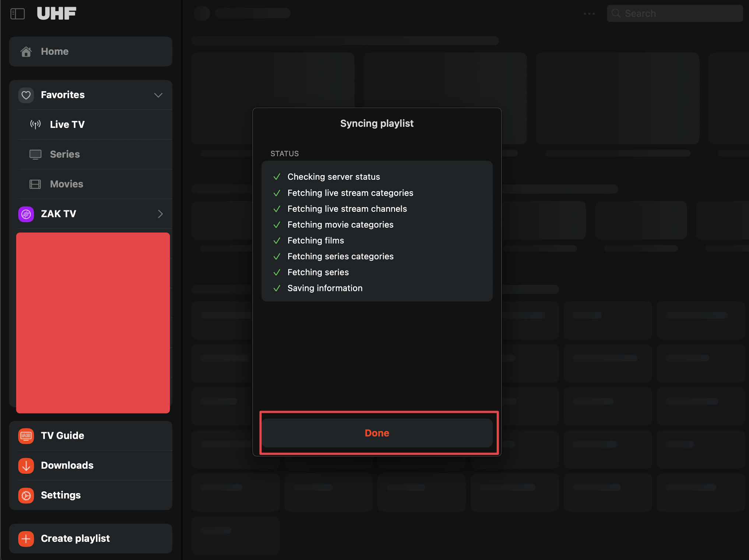Click the Checking server status checkmark
Image resolution: width=749 pixels, height=560 pixels.
pyautogui.click(x=277, y=177)
